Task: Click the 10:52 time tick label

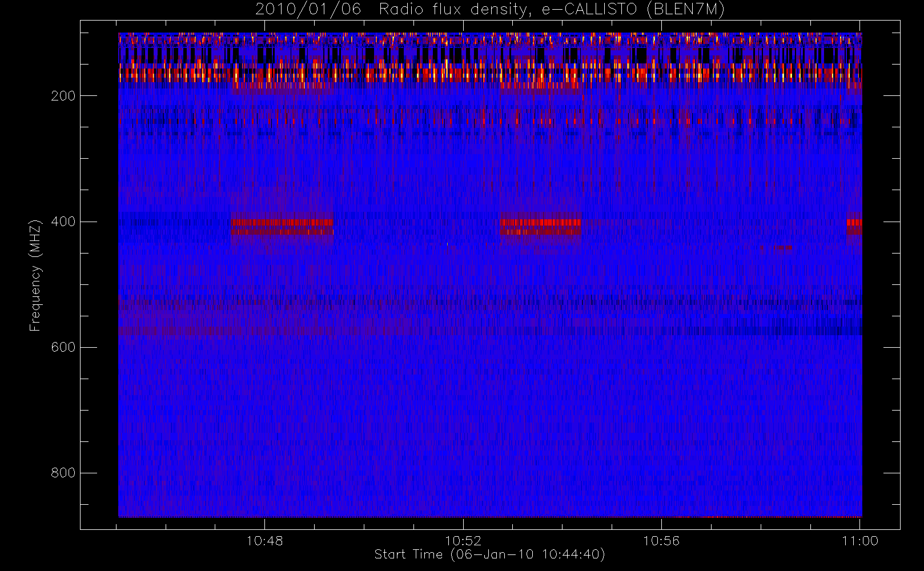Action: click(x=463, y=541)
